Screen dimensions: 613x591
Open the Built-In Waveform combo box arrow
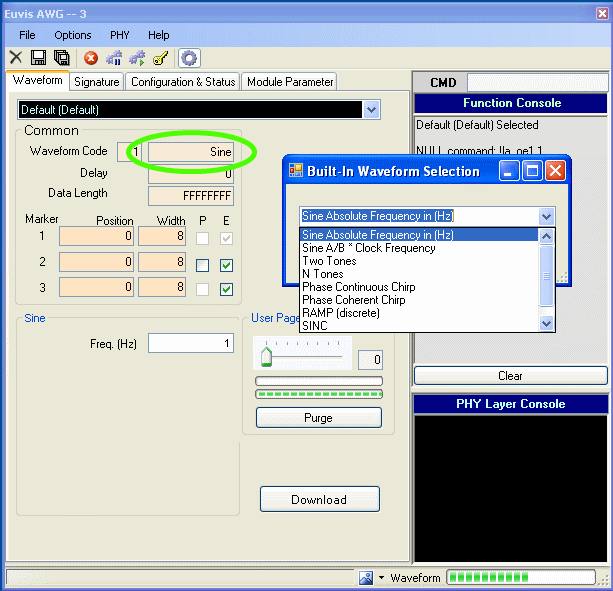(546, 216)
